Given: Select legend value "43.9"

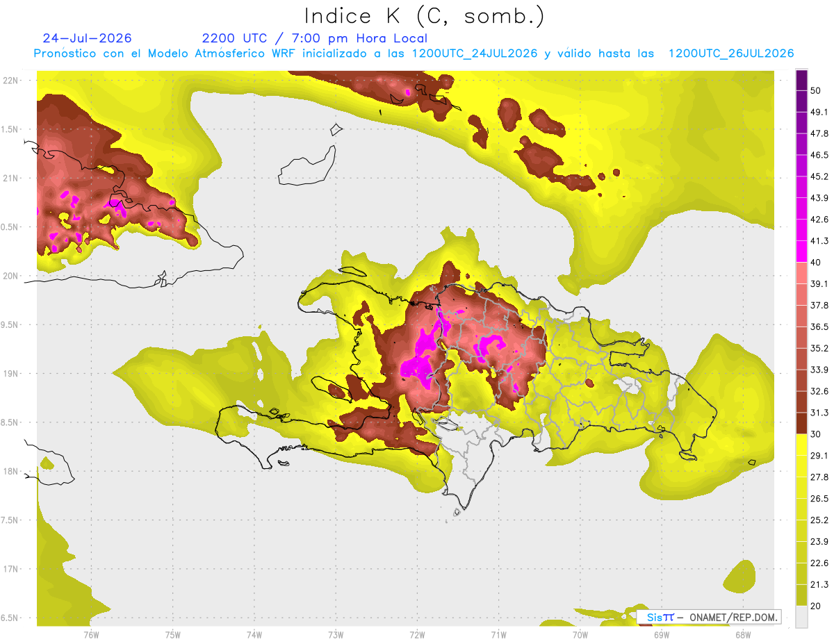Looking at the screenshot, I should (x=819, y=198).
